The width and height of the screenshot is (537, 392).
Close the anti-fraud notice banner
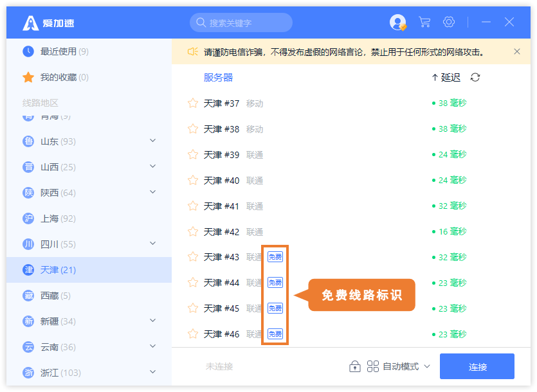click(x=517, y=51)
